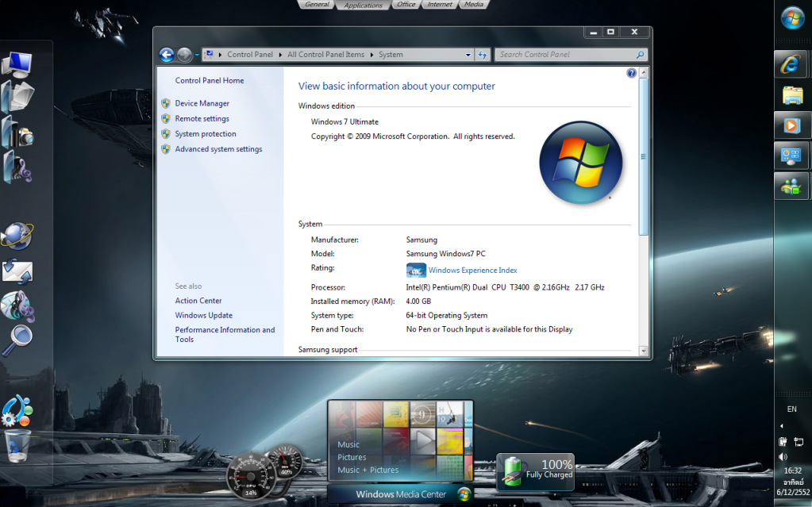Click the volume speaker icon in tray
812x507 pixels.
(x=783, y=457)
